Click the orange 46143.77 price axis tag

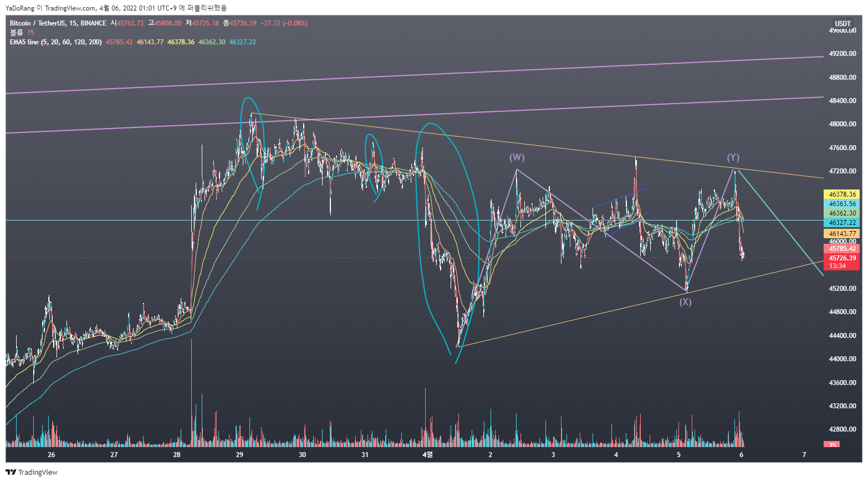point(842,234)
